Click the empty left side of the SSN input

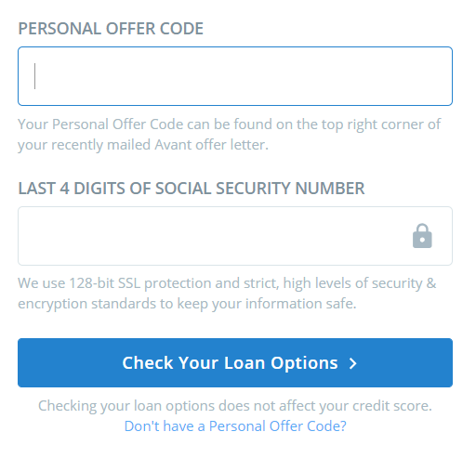click(93, 236)
